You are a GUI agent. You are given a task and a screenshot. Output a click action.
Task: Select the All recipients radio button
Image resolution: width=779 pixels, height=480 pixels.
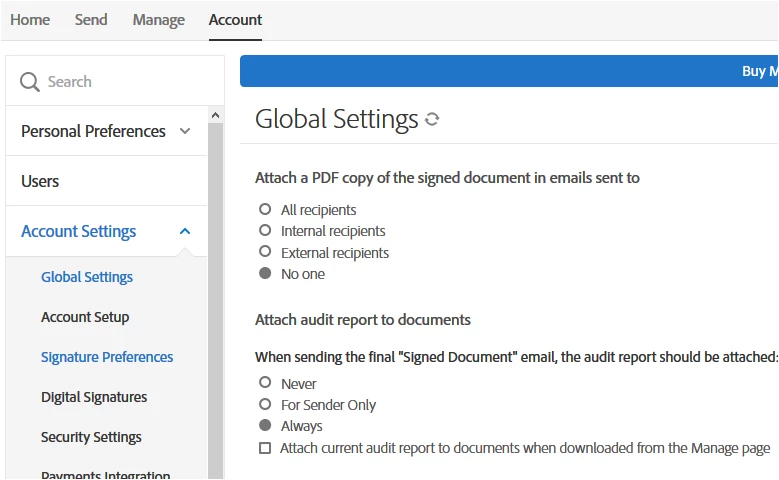pyautogui.click(x=265, y=209)
